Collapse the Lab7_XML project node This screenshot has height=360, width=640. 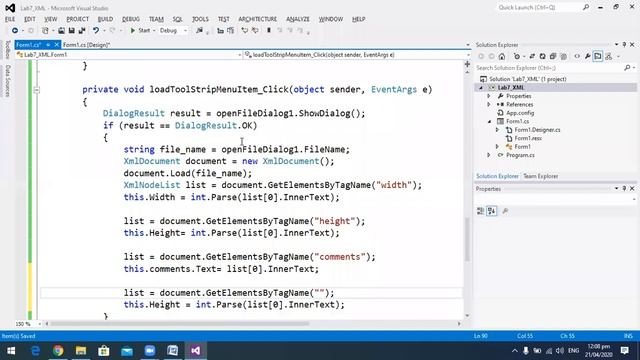click(481, 88)
